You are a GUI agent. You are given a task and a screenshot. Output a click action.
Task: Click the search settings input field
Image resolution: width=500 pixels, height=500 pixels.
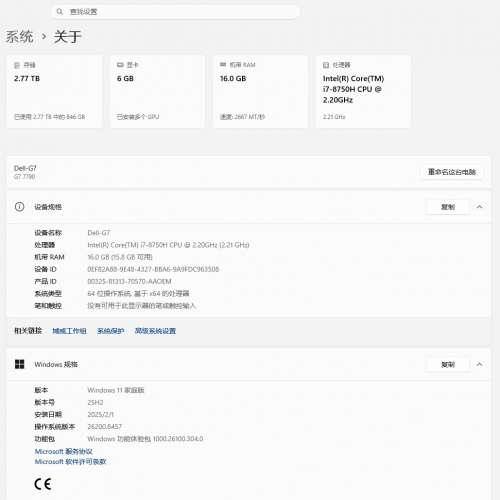(175, 12)
